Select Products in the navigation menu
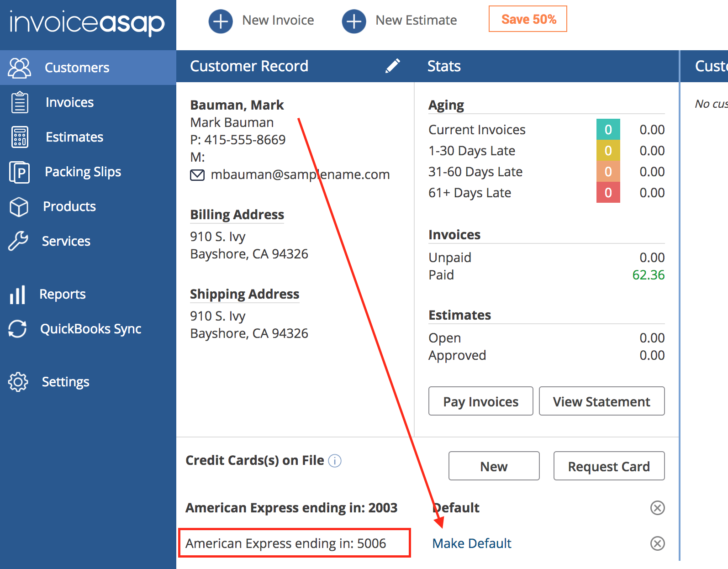Viewport: 728px width, 569px height. coord(69,206)
